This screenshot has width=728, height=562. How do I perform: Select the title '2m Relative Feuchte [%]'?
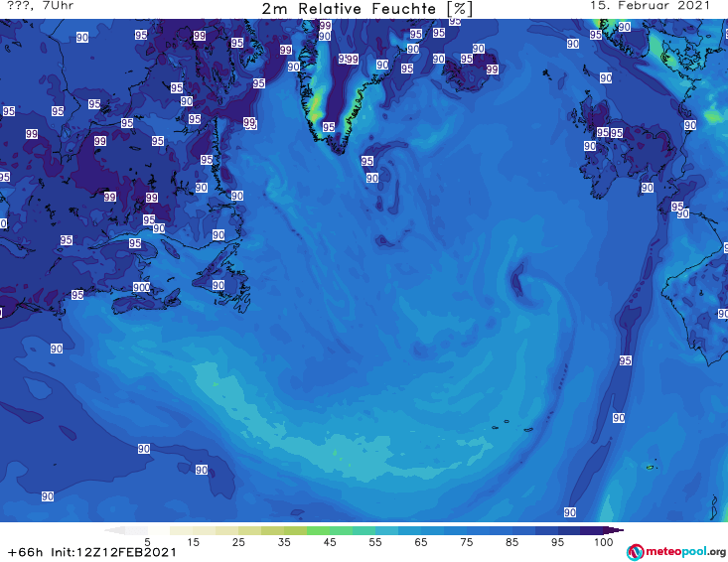click(366, 9)
